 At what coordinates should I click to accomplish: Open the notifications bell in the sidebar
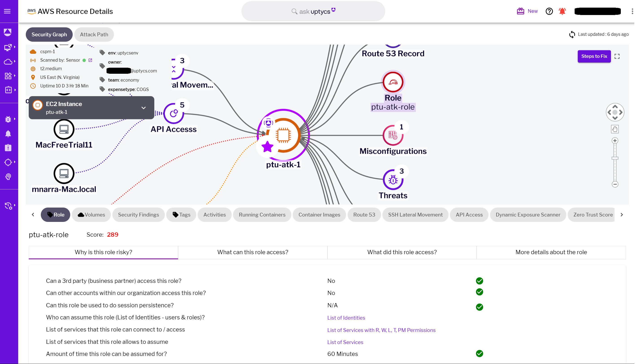tap(8, 134)
